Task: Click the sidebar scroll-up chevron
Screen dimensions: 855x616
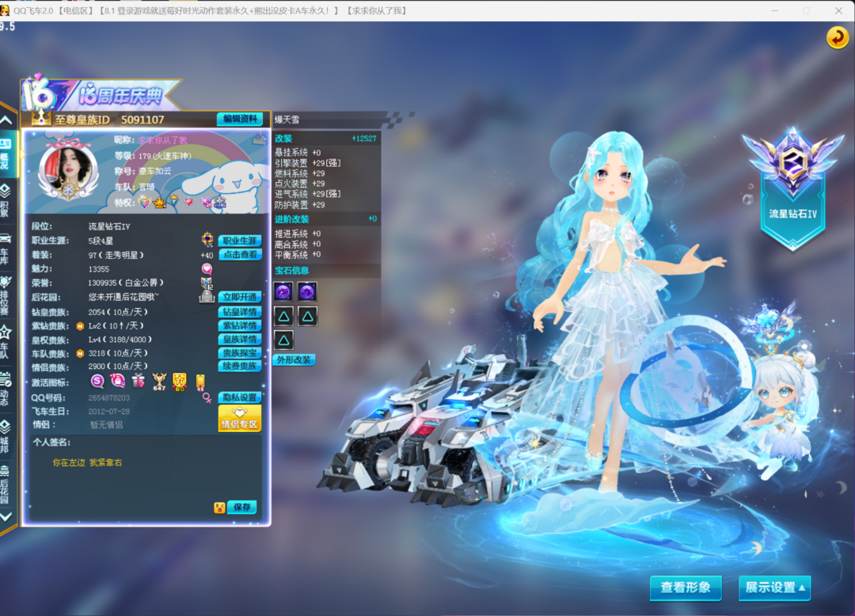Action: click(x=6, y=120)
